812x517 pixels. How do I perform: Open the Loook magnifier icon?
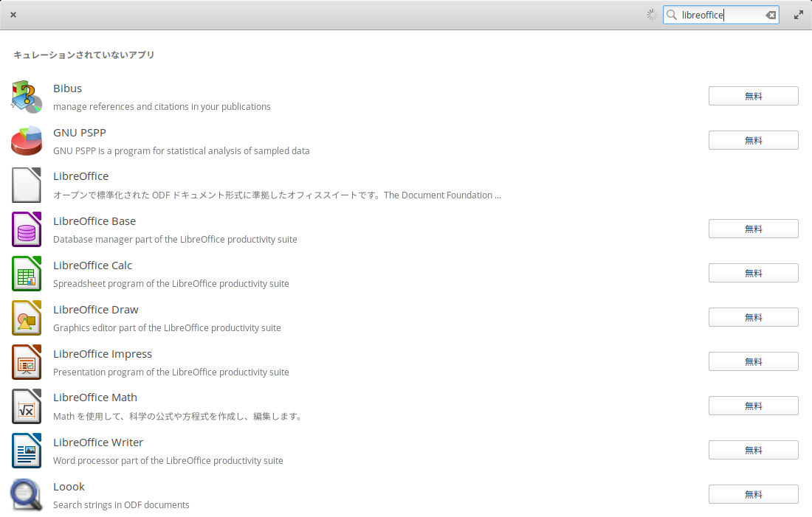(x=27, y=495)
